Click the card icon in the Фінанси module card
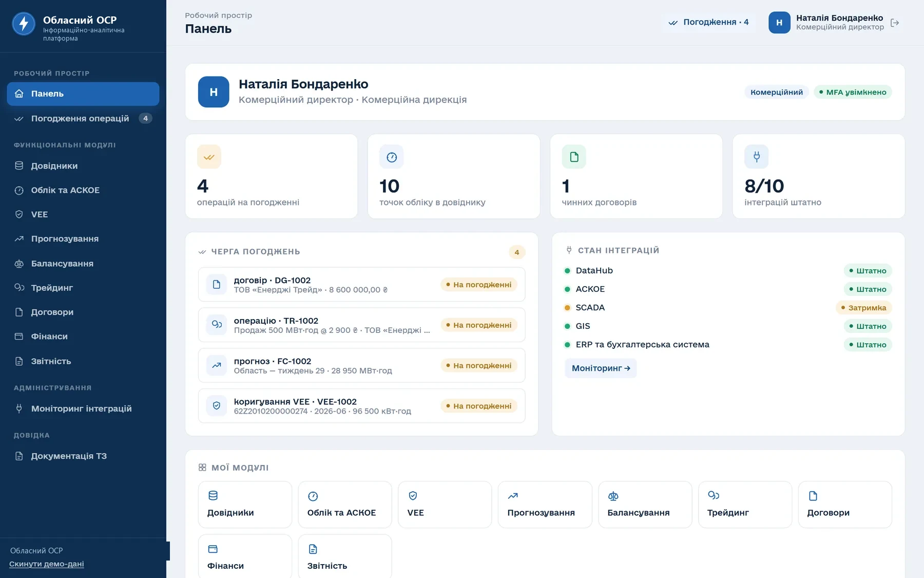 pos(213,549)
